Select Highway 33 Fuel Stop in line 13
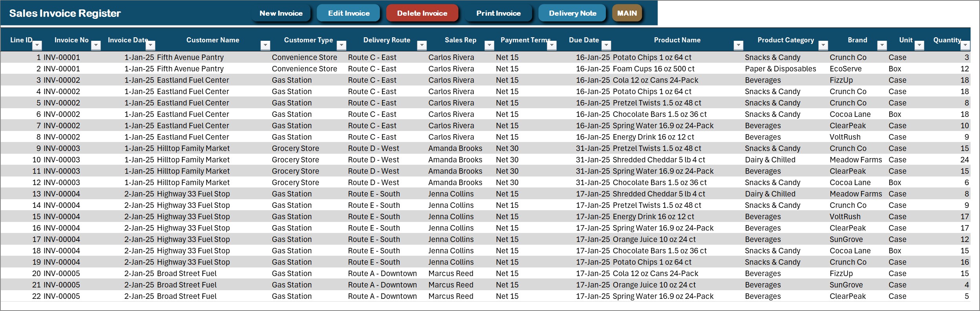 tap(193, 194)
